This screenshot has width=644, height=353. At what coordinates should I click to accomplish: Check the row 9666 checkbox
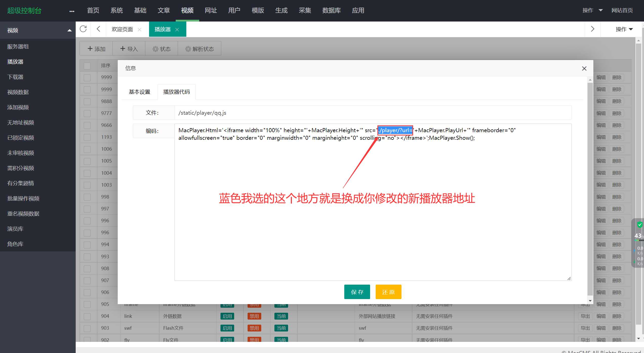coord(87,125)
